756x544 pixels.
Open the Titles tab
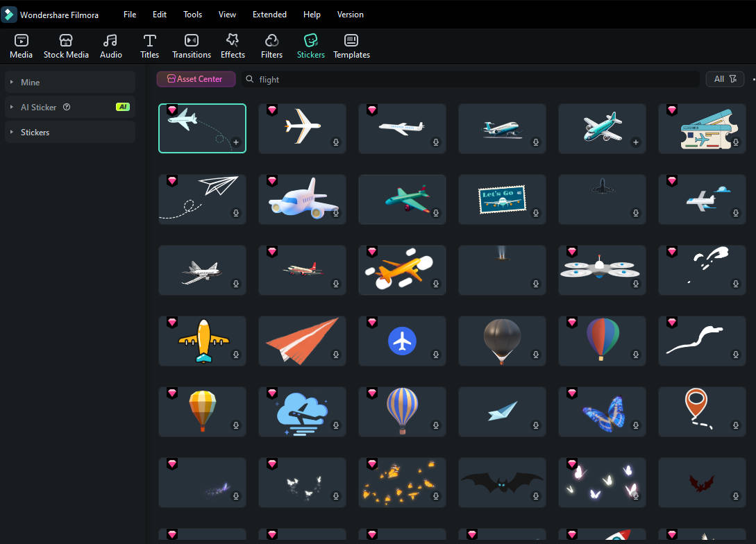pyautogui.click(x=149, y=46)
